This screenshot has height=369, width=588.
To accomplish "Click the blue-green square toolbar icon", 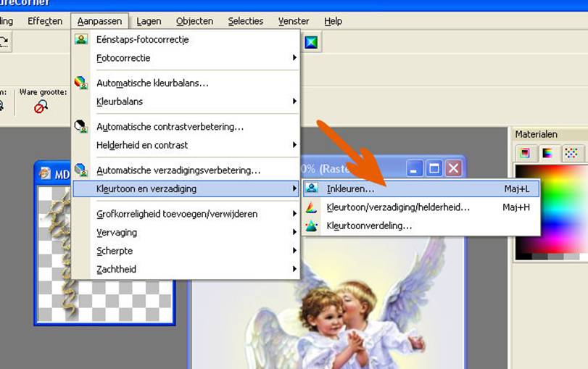I will coord(311,42).
